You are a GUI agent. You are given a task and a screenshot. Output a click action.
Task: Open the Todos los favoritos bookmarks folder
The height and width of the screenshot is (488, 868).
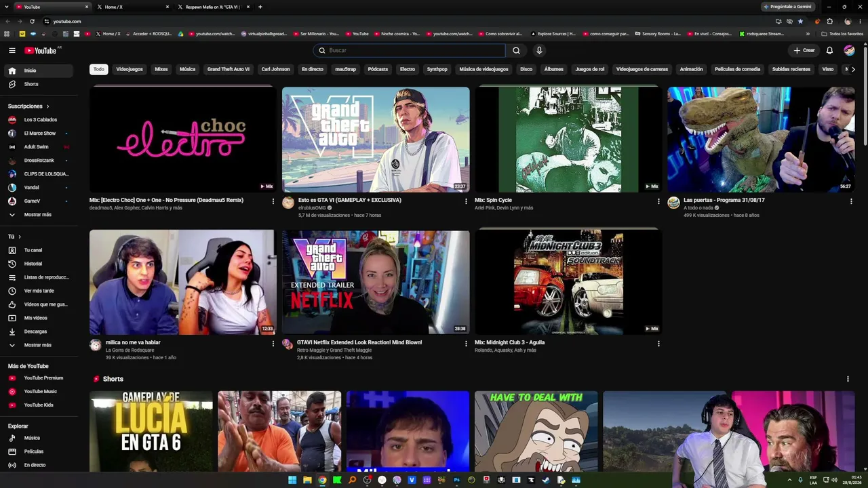(x=842, y=34)
